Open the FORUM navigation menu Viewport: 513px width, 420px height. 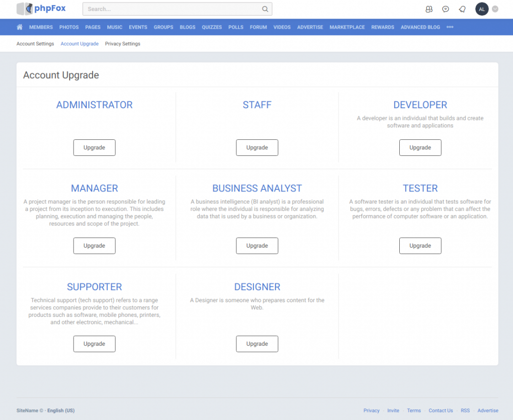pyautogui.click(x=258, y=27)
